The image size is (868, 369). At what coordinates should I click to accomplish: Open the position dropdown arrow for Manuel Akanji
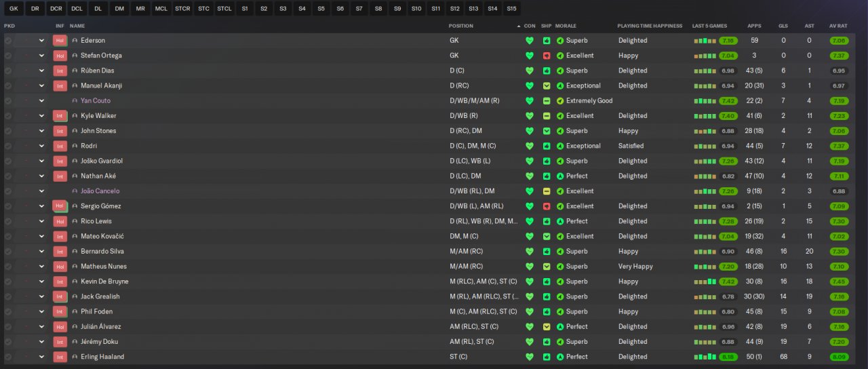click(41, 86)
